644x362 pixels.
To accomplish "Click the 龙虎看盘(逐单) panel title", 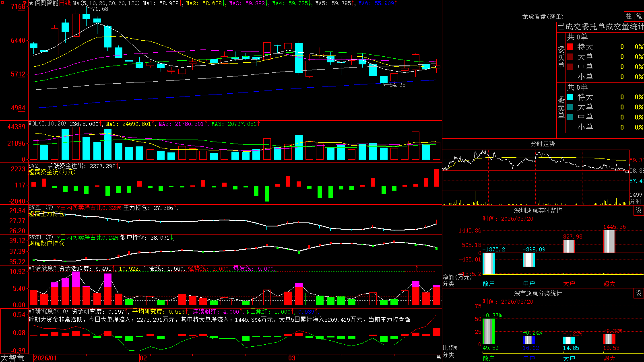I will coord(543,16).
